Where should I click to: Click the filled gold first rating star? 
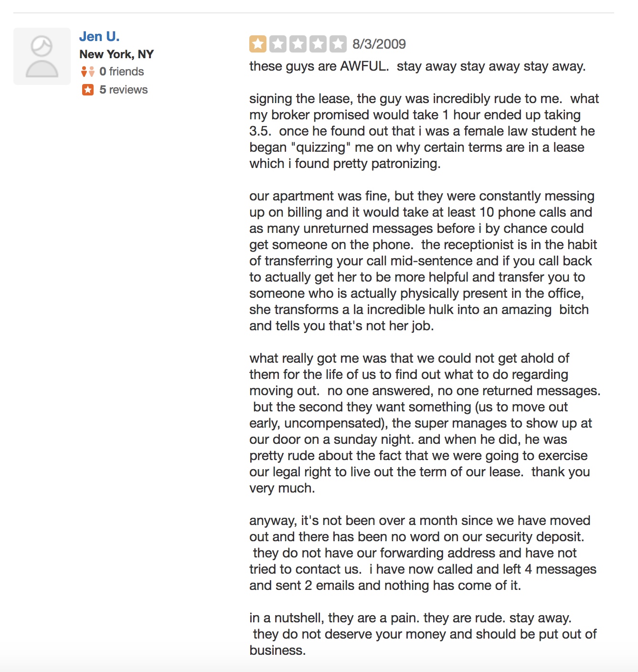(x=258, y=44)
